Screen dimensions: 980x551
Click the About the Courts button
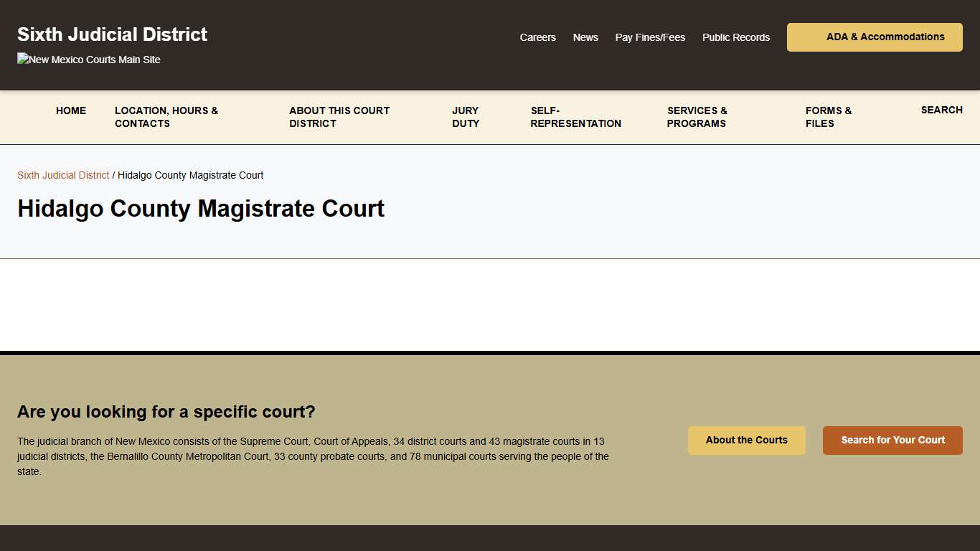746,440
